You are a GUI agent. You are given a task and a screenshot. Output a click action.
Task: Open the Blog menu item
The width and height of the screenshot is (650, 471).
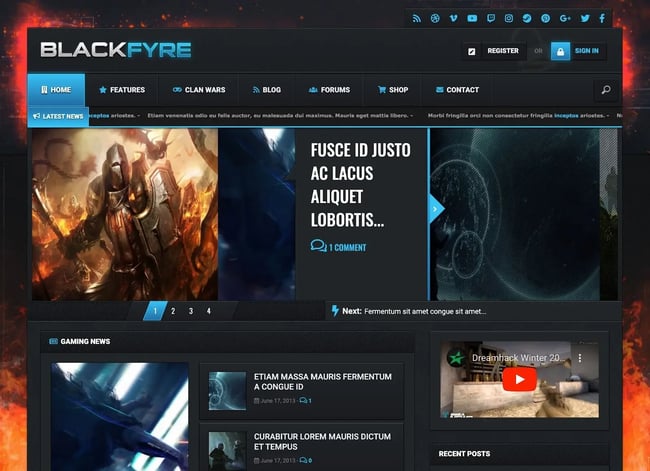click(x=267, y=90)
